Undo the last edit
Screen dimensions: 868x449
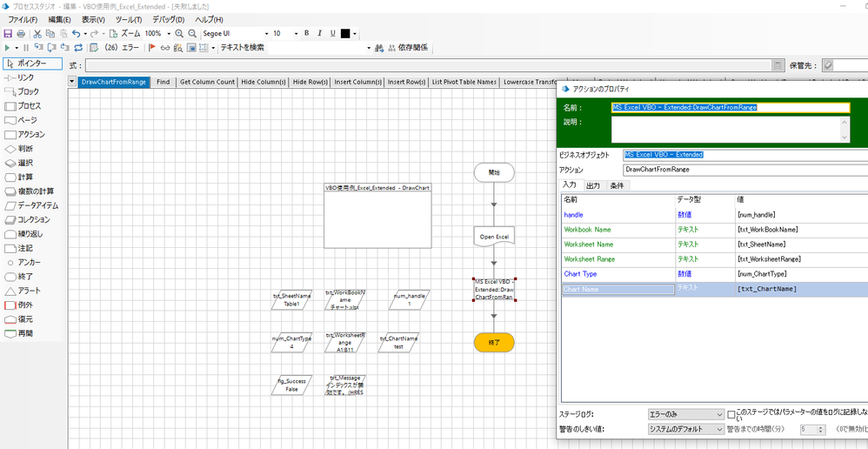(77, 33)
